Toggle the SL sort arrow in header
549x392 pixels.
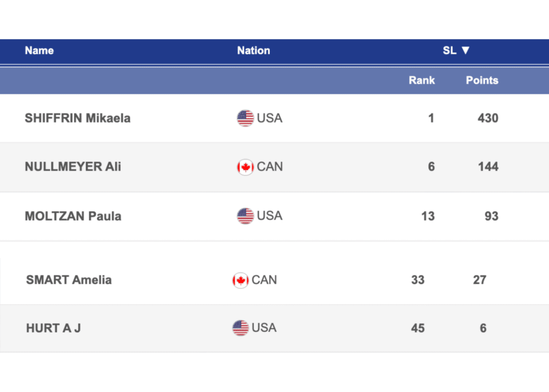[465, 50]
